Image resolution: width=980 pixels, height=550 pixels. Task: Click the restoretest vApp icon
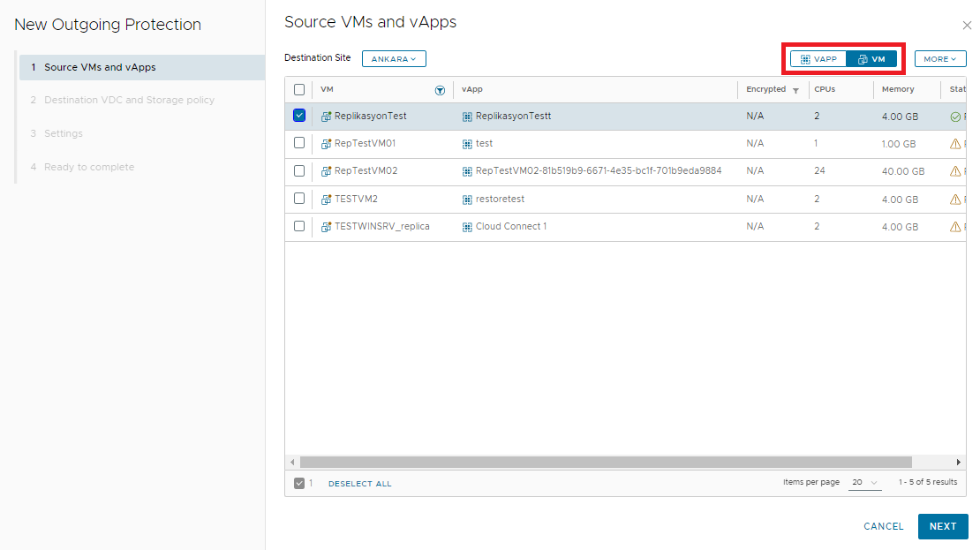click(467, 200)
